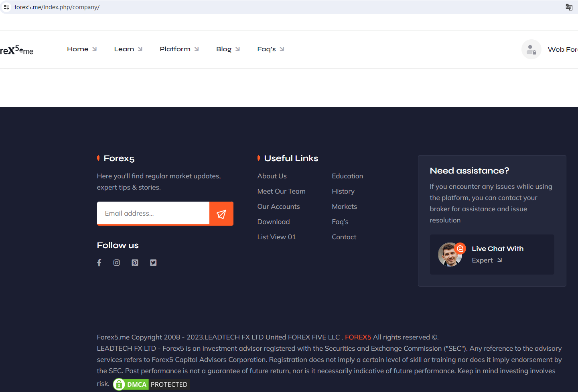The width and height of the screenshot is (578, 392).
Task: Submit email with paper plane button
Action: coord(221,214)
